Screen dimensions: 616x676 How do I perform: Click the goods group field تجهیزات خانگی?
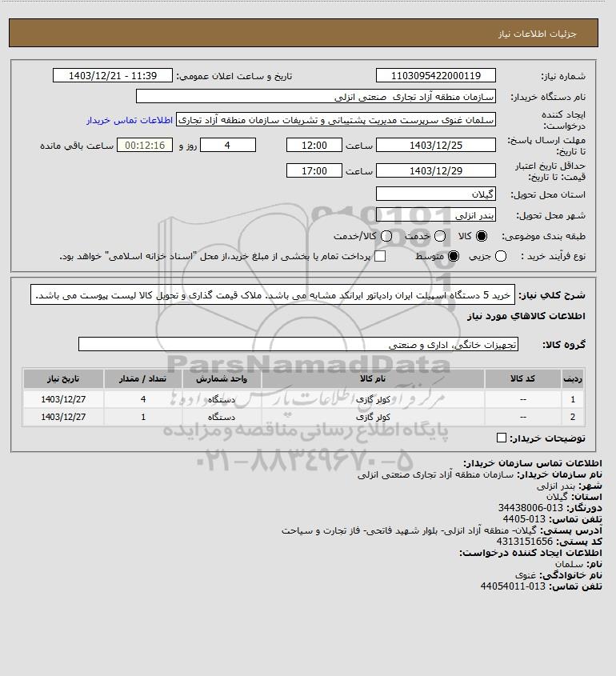[x=298, y=345]
